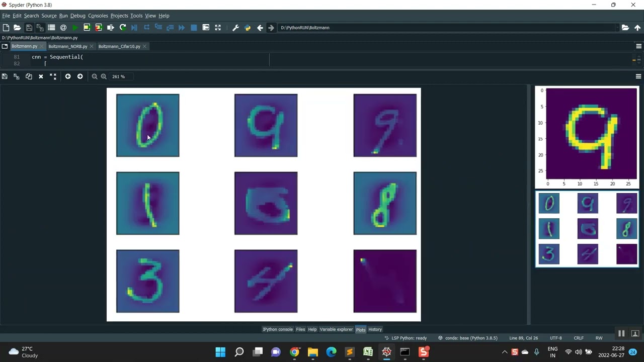Click the CRLF line-ending indicator
This screenshot has height=362, width=644.
pyautogui.click(x=579, y=338)
